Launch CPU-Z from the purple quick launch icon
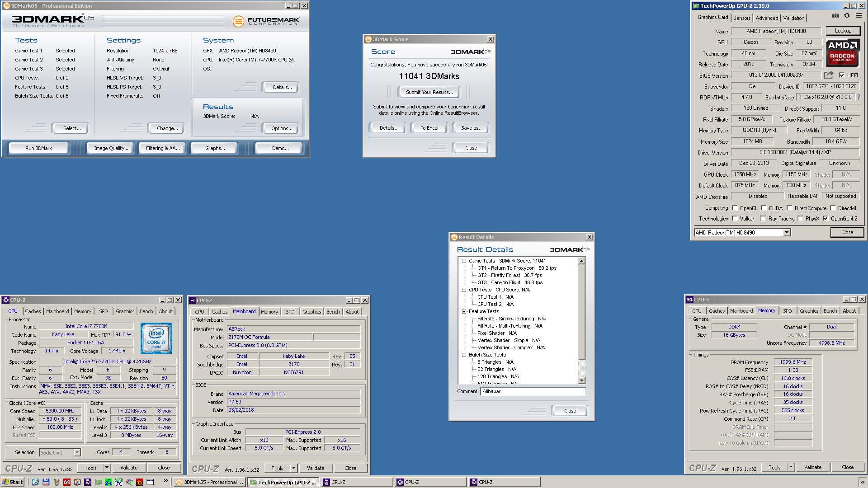The image size is (868, 488). [x=88, y=482]
